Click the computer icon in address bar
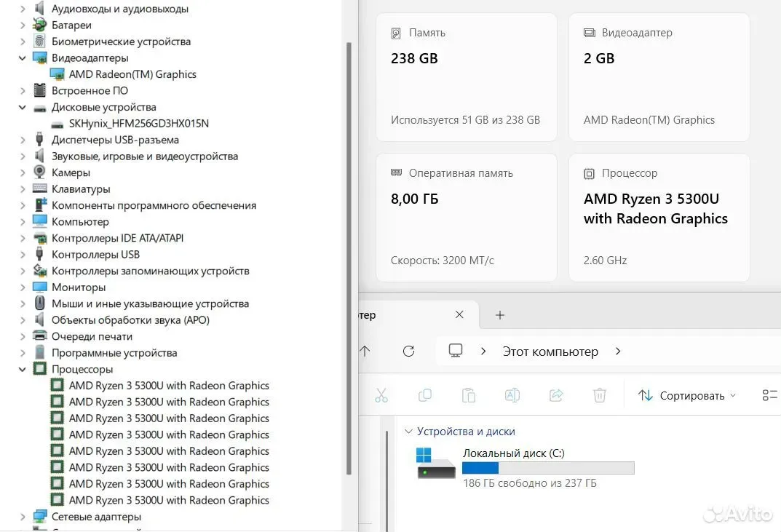Viewport: 781px width, 532px height. point(455,351)
